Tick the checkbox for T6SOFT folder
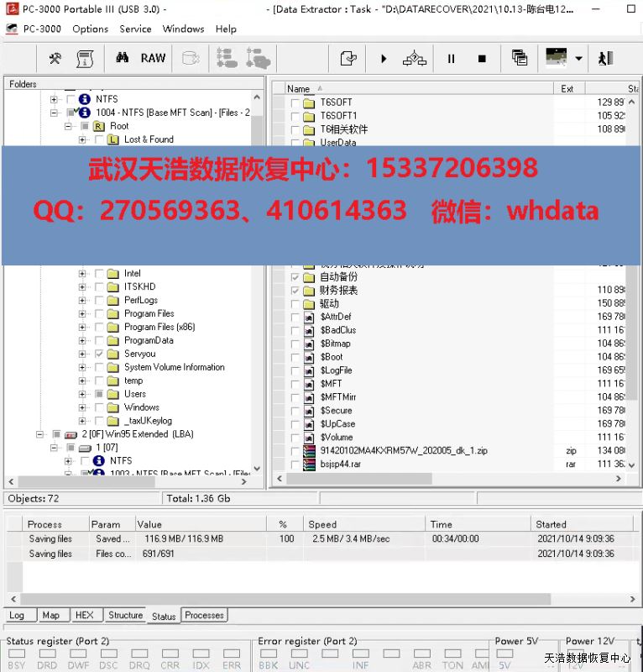Viewport: 643px width, 672px height. coord(295,102)
